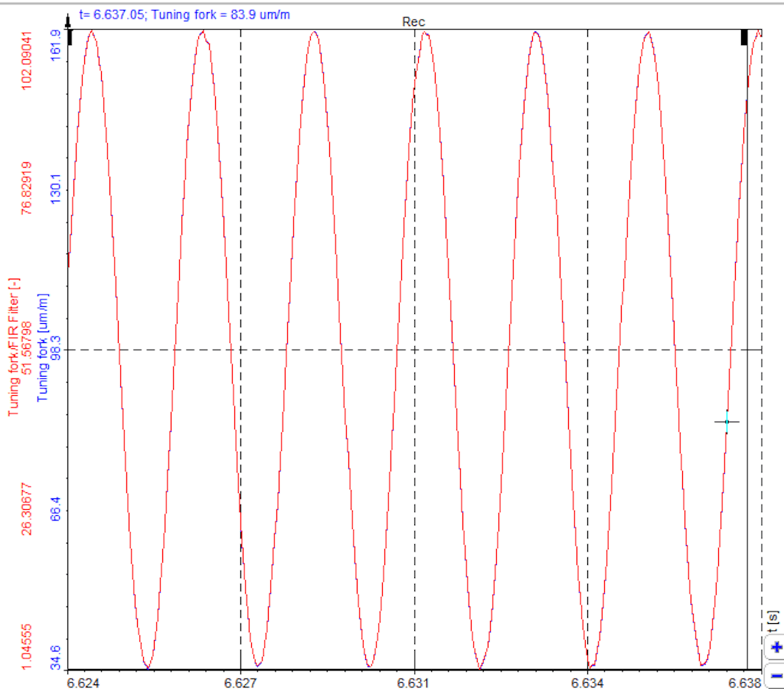This screenshot has height=689, width=784.
Task: Click the time axis label 6.638
Action: 744,683
